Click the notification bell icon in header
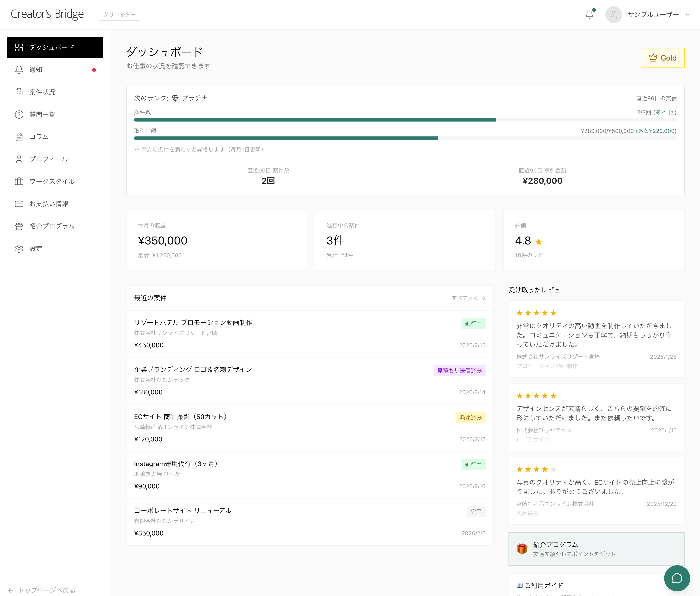 [x=589, y=14]
